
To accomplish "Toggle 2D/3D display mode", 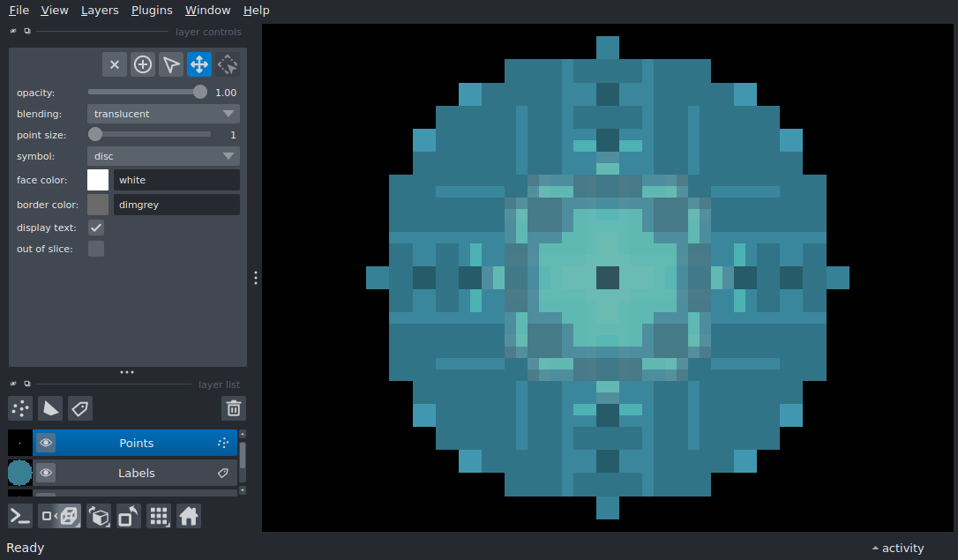I will 59,516.
